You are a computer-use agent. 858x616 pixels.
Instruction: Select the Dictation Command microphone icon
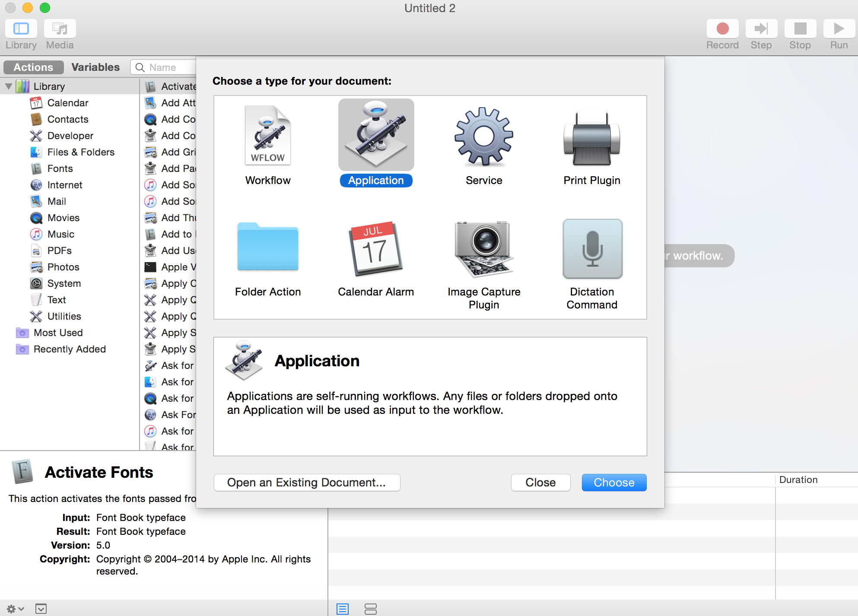(592, 248)
